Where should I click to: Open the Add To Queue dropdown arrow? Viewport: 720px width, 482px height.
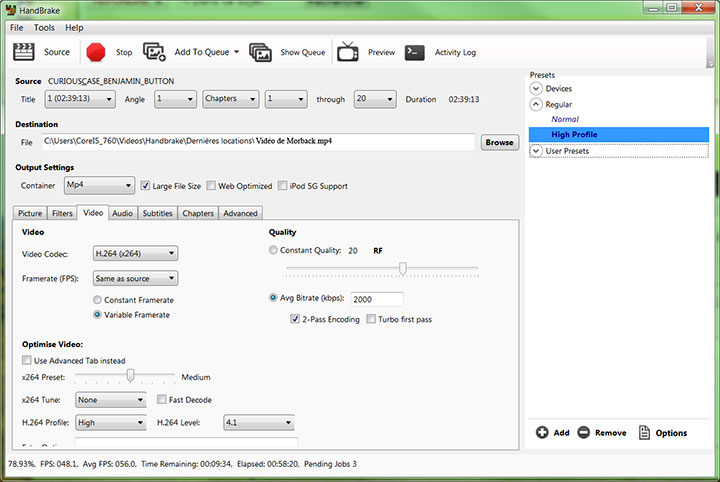236,52
